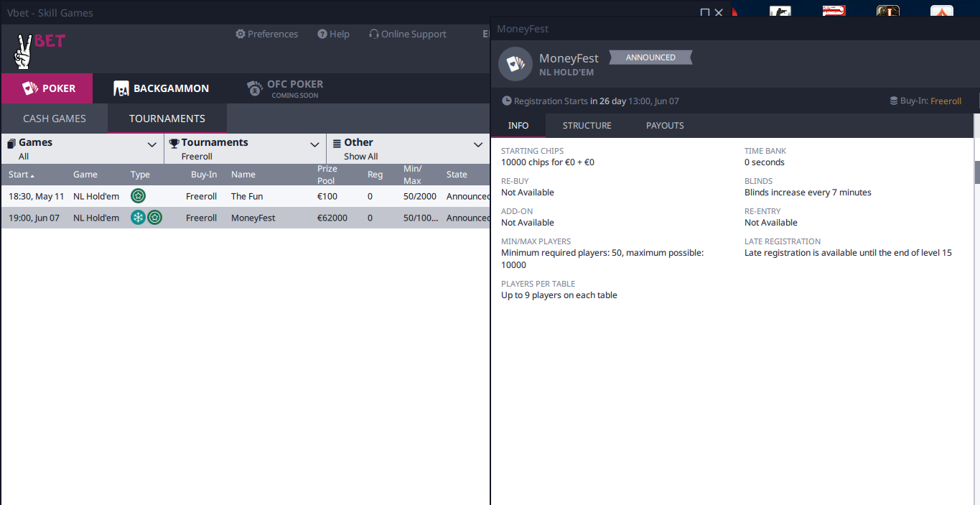Expand the Tournaments Freeroll filter dropdown
This screenshot has height=505, width=980.
(245, 149)
